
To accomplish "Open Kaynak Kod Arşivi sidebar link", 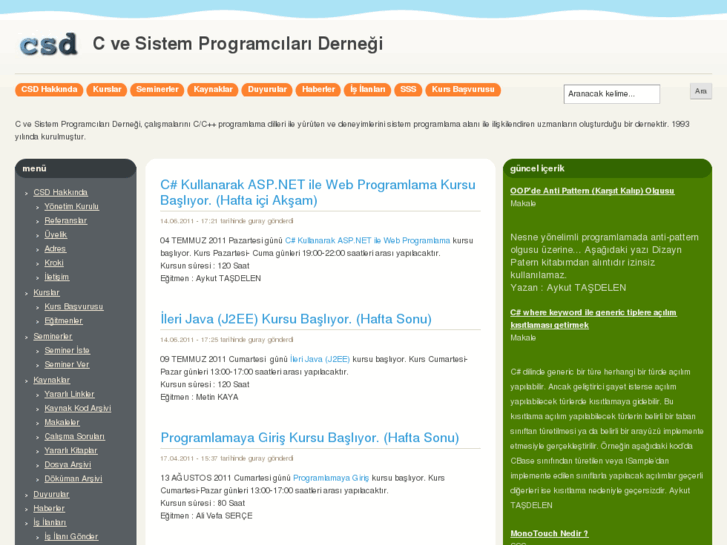I will (x=77, y=408).
